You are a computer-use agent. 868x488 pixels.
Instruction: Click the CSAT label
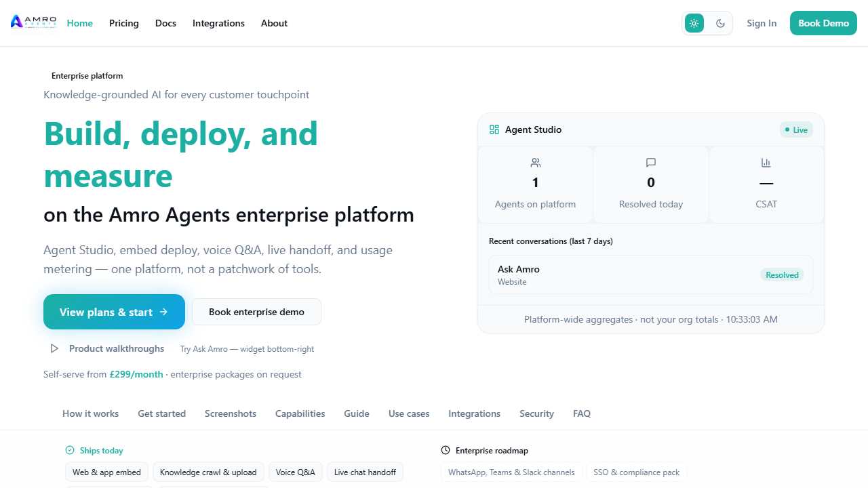[x=766, y=204]
